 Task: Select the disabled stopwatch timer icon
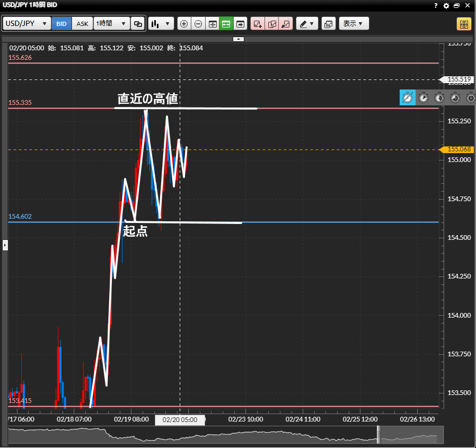[x=408, y=97]
